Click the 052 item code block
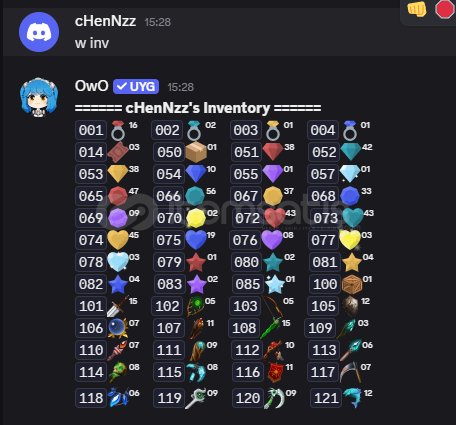Screen dimensions: 456x425 324,152
